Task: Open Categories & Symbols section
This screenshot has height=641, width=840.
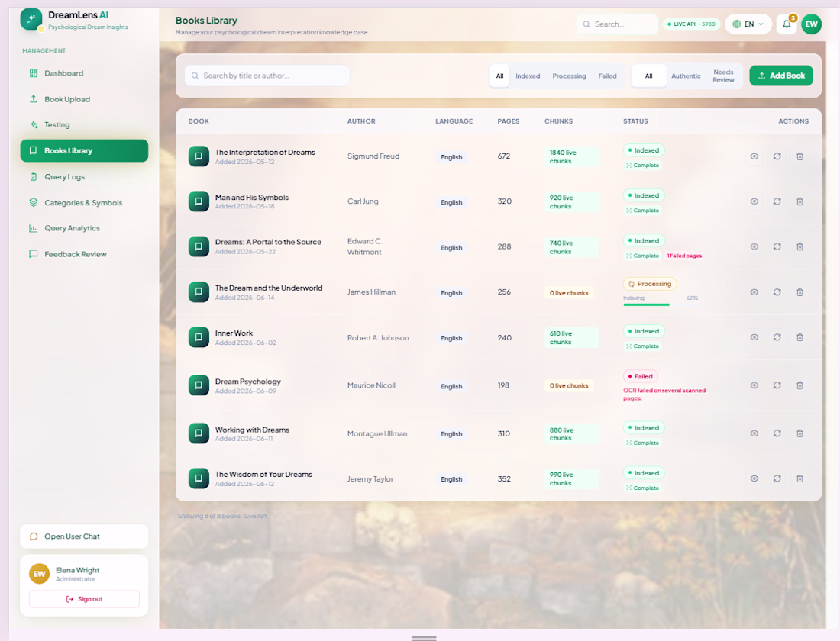Action: point(84,202)
